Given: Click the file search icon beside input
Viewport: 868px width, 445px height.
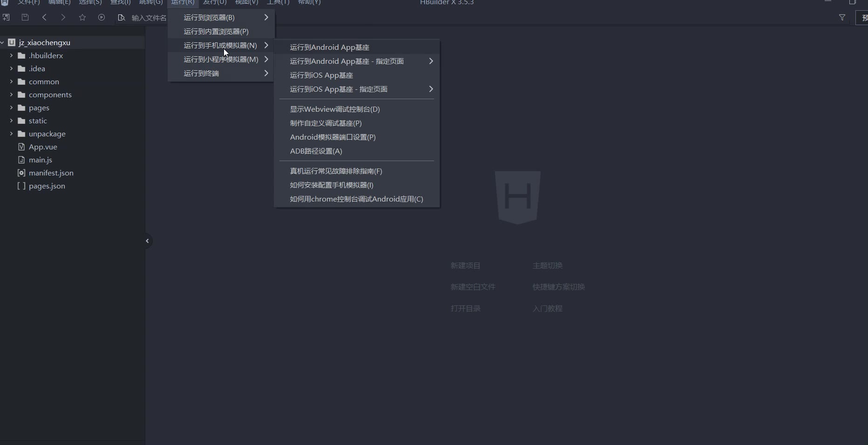Looking at the screenshot, I should click(122, 18).
